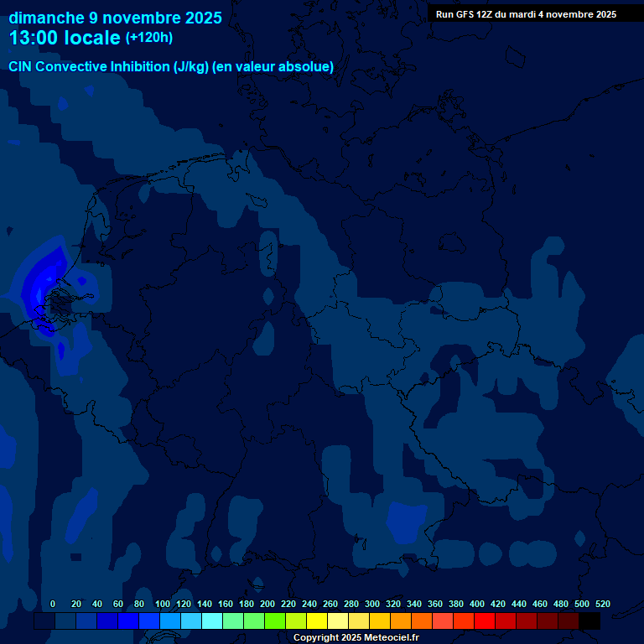
Task: Click the legend value '500'
Action: coord(582,604)
